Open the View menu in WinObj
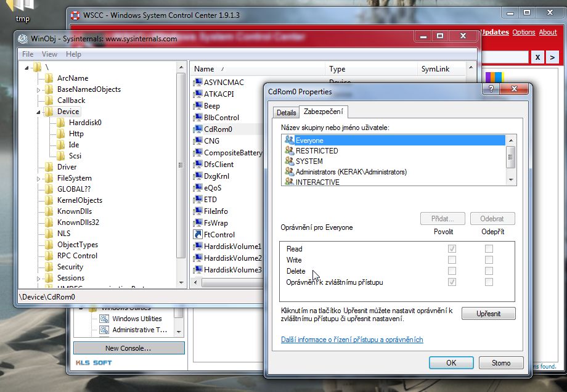 (x=49, y=54)
